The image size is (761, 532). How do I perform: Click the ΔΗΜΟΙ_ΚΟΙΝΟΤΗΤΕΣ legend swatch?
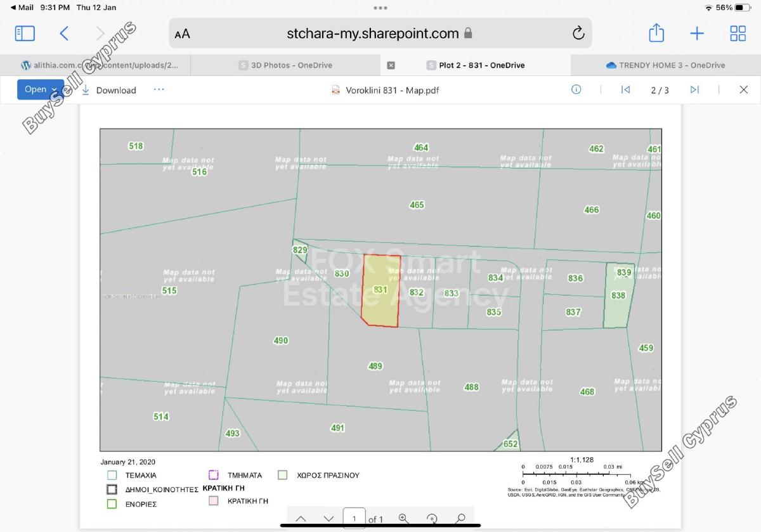tap(112, 490)
